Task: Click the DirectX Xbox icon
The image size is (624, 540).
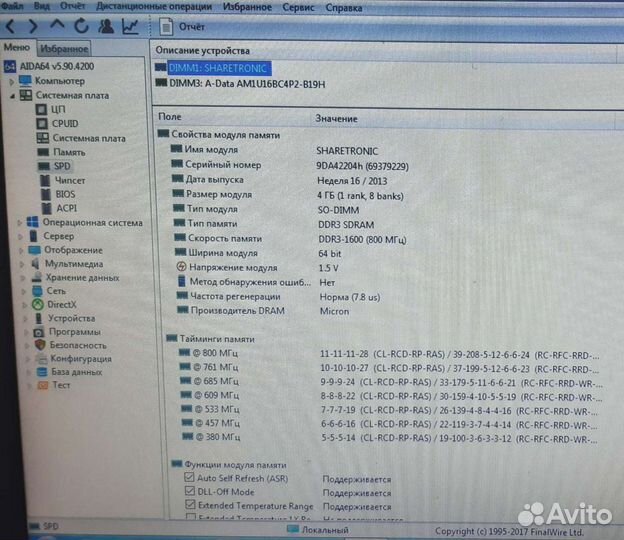Action: point(38,304)
